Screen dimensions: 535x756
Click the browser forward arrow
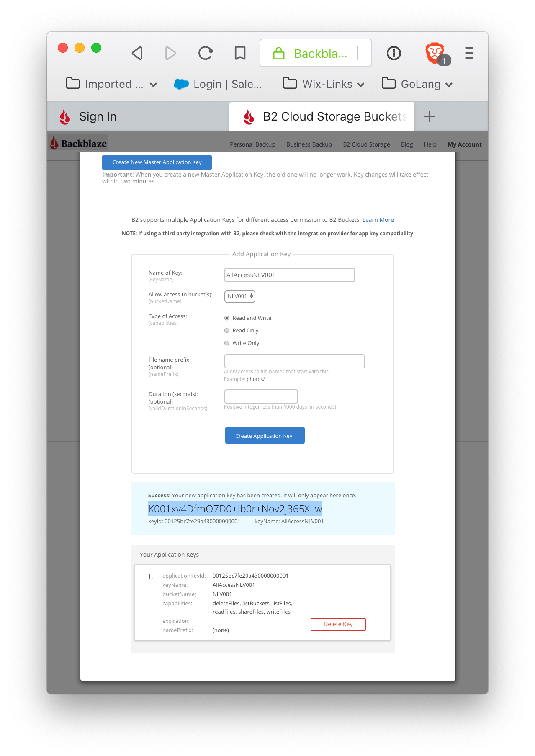(170, 53)
